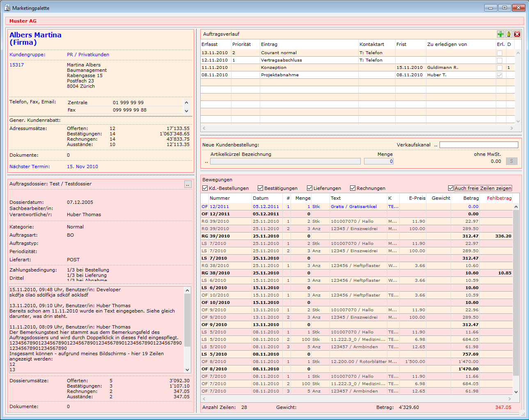Open Nächster Termin link
The height and width of the screenshot is (420, 529).
(x=30, y=167)
